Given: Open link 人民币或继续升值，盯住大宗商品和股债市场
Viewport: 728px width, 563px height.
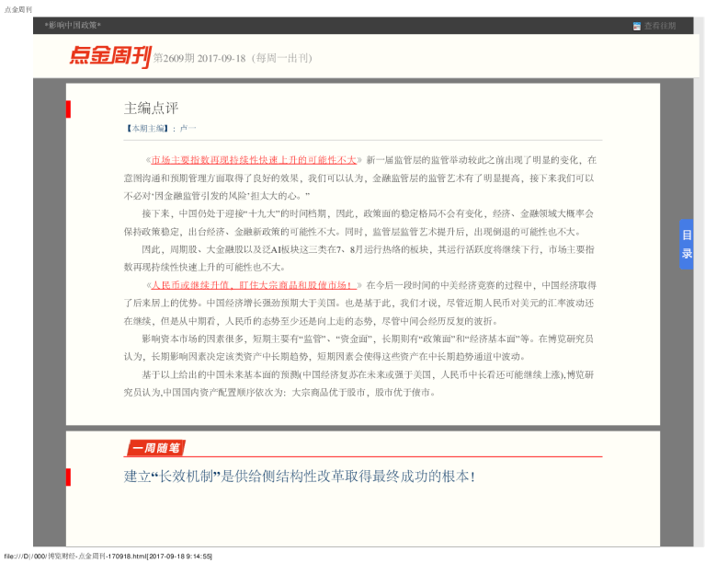Looking at the screenshot, I should 254,285.
